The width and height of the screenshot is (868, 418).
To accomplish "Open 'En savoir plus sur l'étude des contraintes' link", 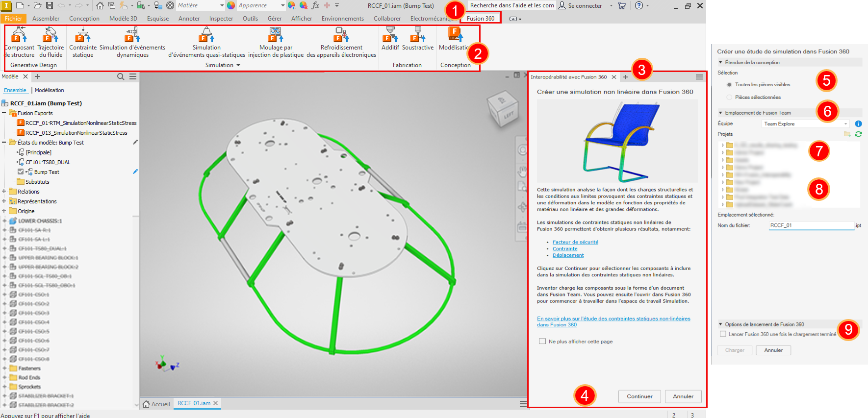I will [x=613, y=321].
